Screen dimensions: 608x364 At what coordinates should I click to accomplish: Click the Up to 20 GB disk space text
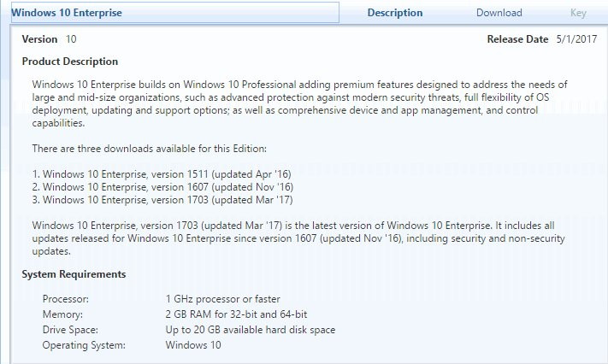(250, 330)
